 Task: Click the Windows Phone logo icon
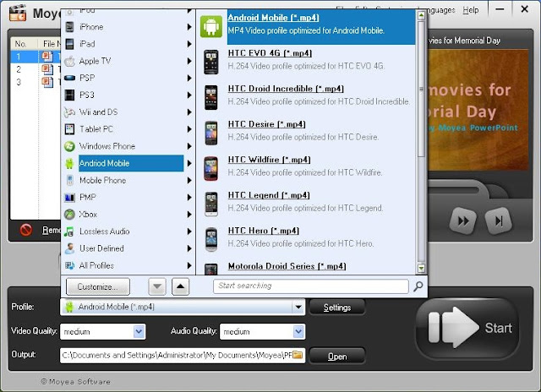[69, 146]
